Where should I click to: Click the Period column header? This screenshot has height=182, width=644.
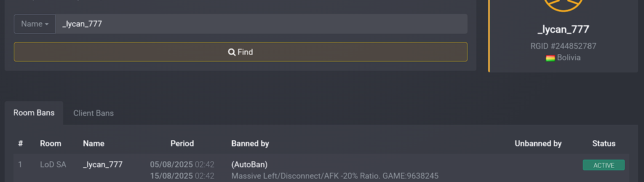[182, 143]
